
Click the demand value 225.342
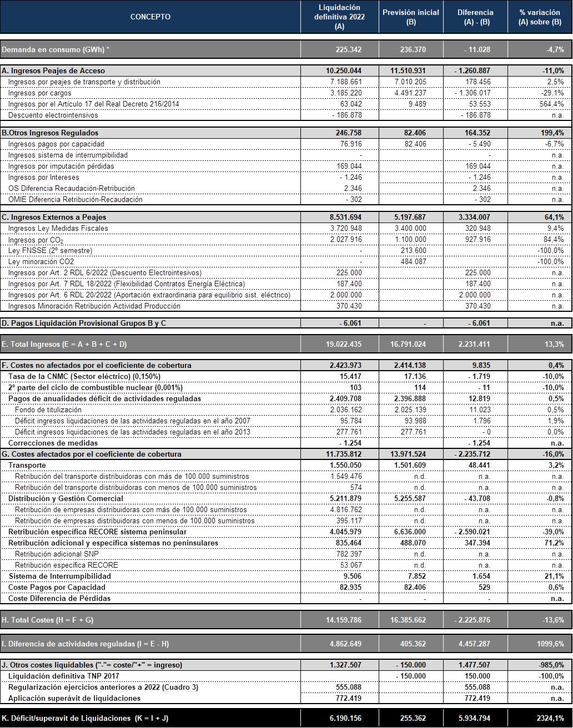click(349, 49)
